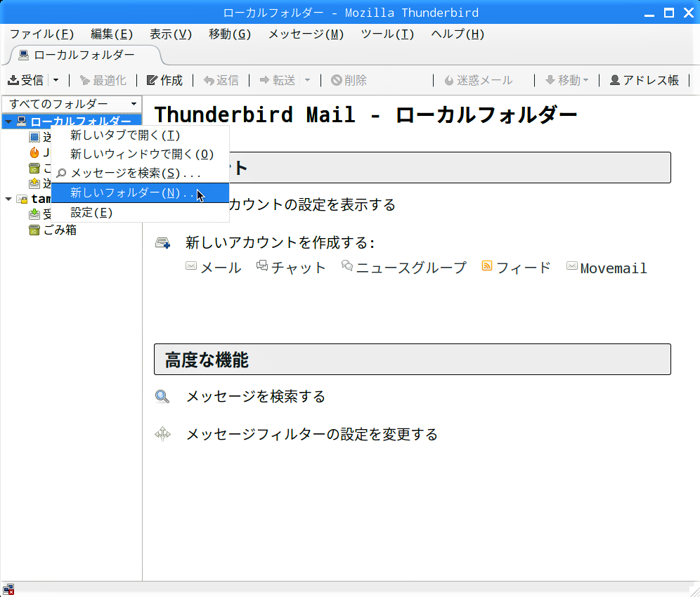Click the outbox tray icon under ローカルフォルダー
The image size is (700, 597).
point(34,183)
